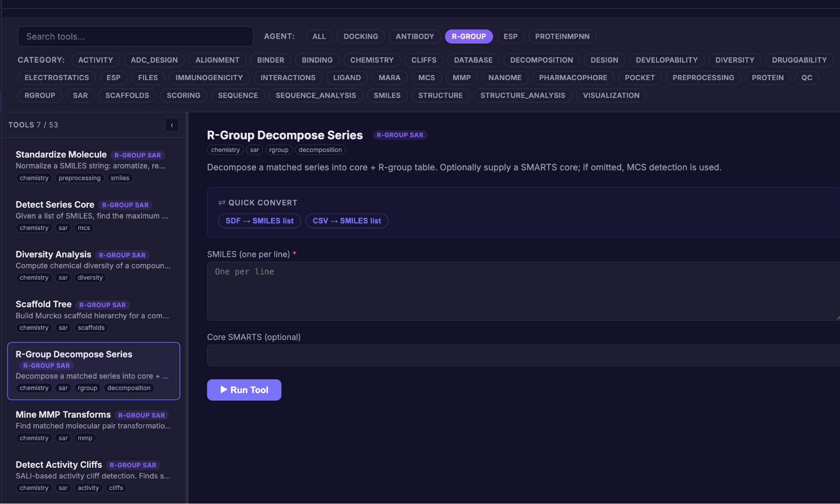Select the Detect Activity Cliffs tool
Screen dimensions: 840x504
click(59, 465)
